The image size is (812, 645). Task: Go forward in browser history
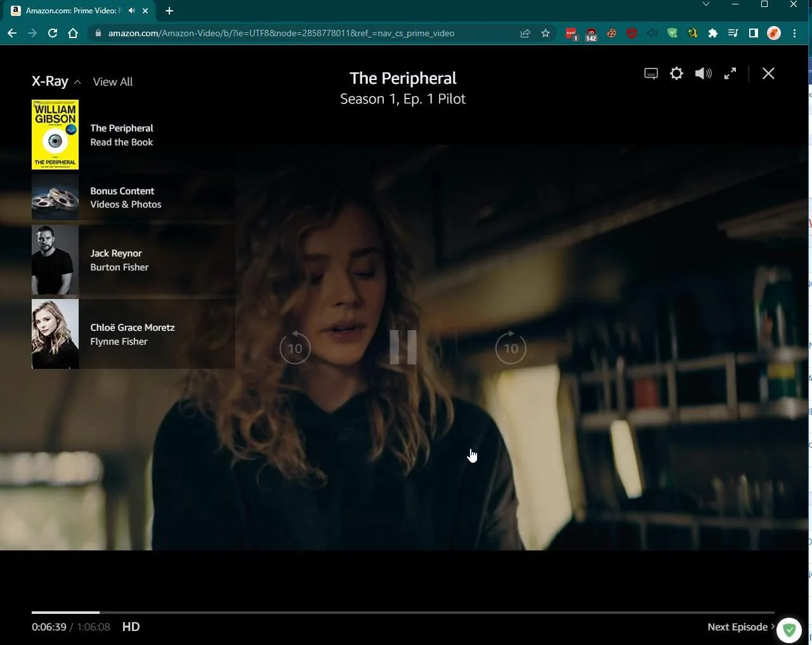tap(32, 33)
